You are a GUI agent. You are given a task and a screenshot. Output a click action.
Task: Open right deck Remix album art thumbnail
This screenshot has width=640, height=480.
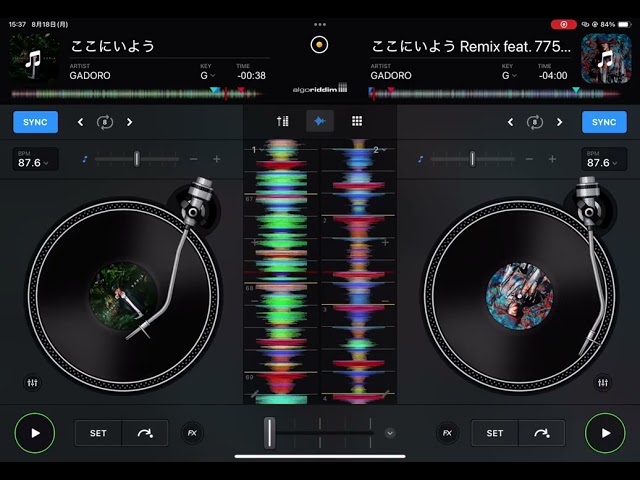point(606,59)
